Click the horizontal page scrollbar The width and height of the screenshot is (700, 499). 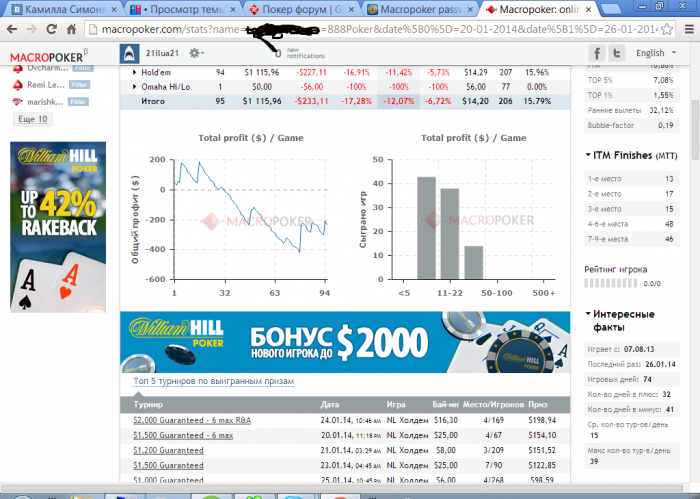tap(342, 487)
